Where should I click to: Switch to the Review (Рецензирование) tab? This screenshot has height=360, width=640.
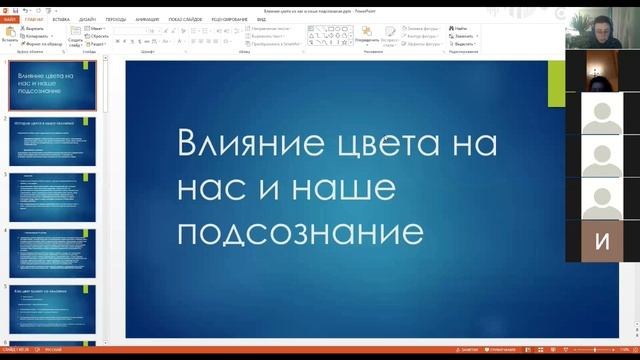pyautogui.click(x=229, y=19)
